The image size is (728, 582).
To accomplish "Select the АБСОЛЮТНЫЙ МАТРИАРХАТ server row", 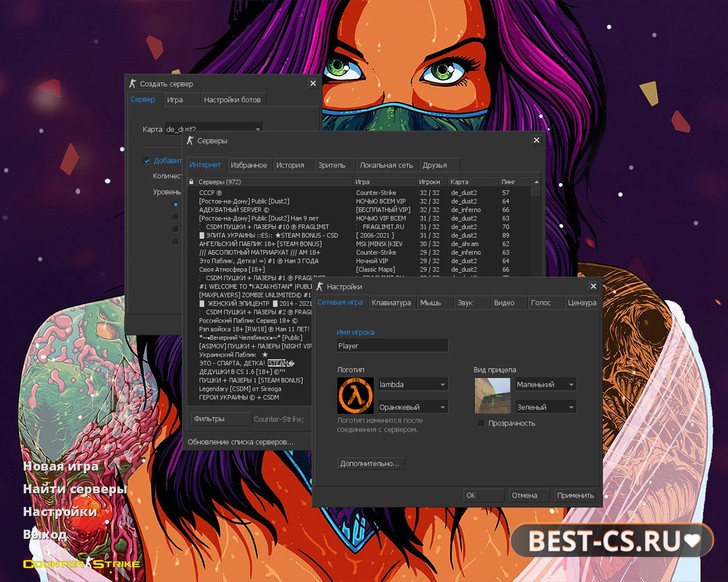I will tap(359, 252).
